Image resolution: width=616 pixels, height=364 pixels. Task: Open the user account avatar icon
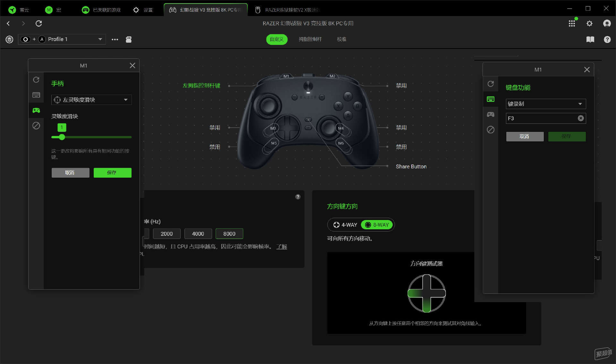click(607, 23)
